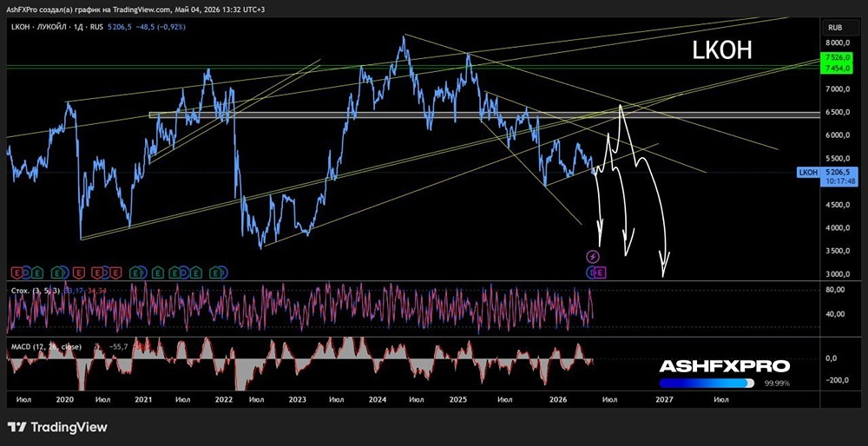Screen dimensions: 868x446
Task: Click the 4500,0 price scale label
Action: (x=837, y=205)
